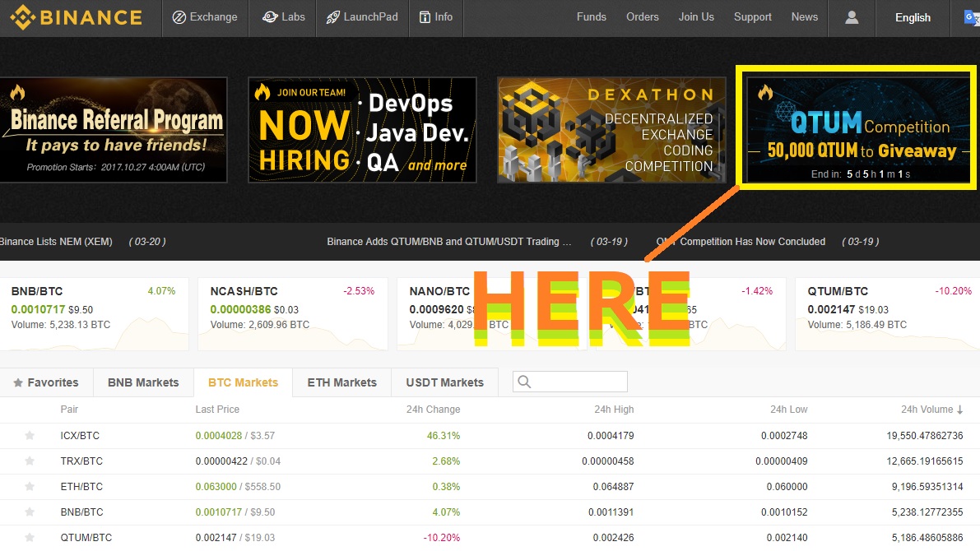Image resolution: width=980 pixels, height=551 pixels.
Task: Switch to the Favorites tab
Action: pos(46,382)
